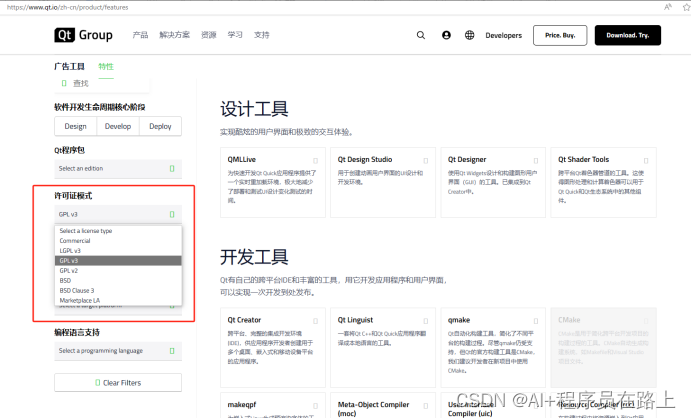Open the Select a programming language dropdown
Viewport: 691px width, 419px height.
118,351
